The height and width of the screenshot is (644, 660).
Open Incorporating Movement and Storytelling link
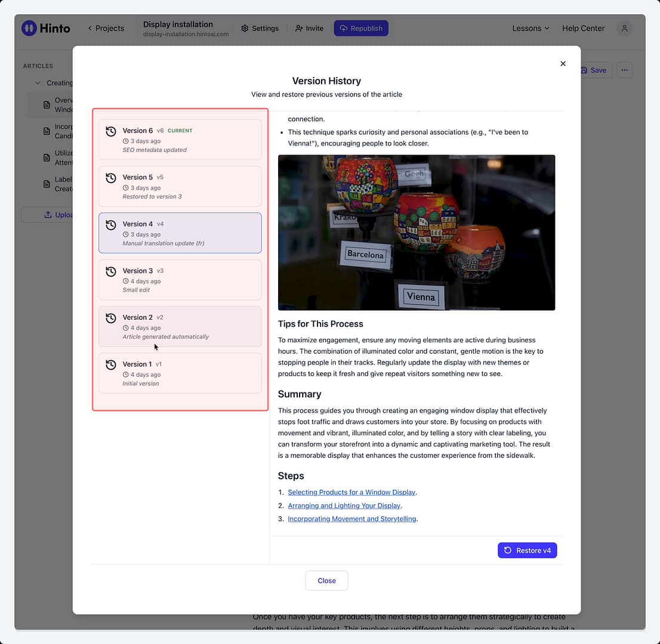point(352,519)
